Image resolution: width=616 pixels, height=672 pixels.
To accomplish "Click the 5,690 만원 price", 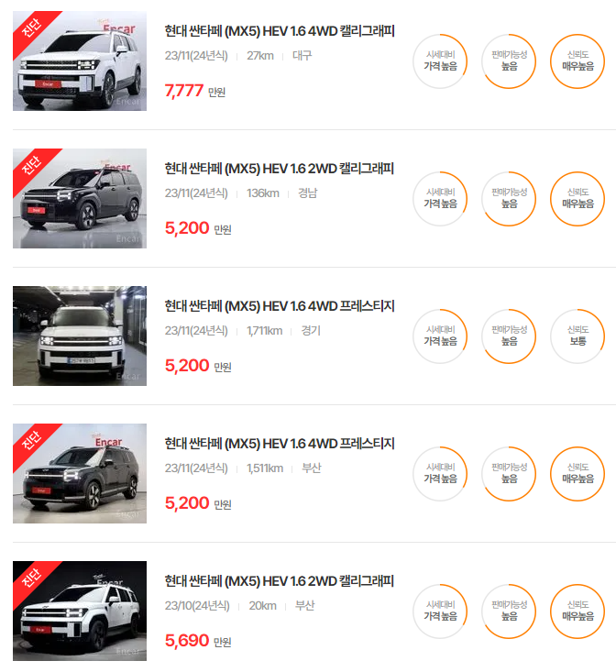I will pyautogui.click(x=198, y=641).
